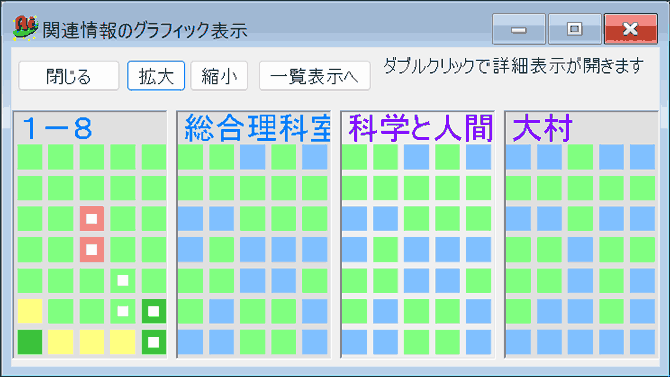Click the lone yellow cell in 1－8's sixth row
The width and height of the screenshot is (670, 377).
point(30,311)
